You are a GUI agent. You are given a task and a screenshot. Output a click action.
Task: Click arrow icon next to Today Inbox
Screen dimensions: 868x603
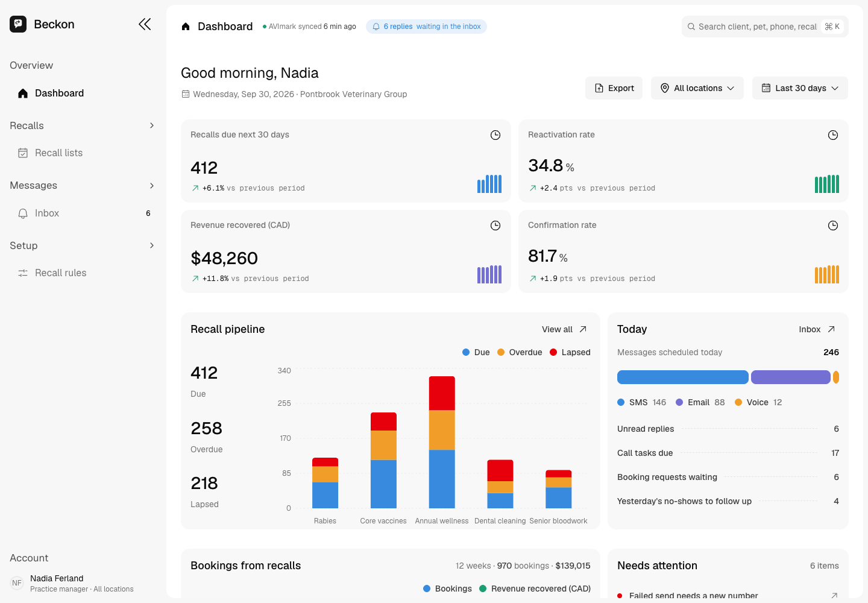click(x=831, y=329)
